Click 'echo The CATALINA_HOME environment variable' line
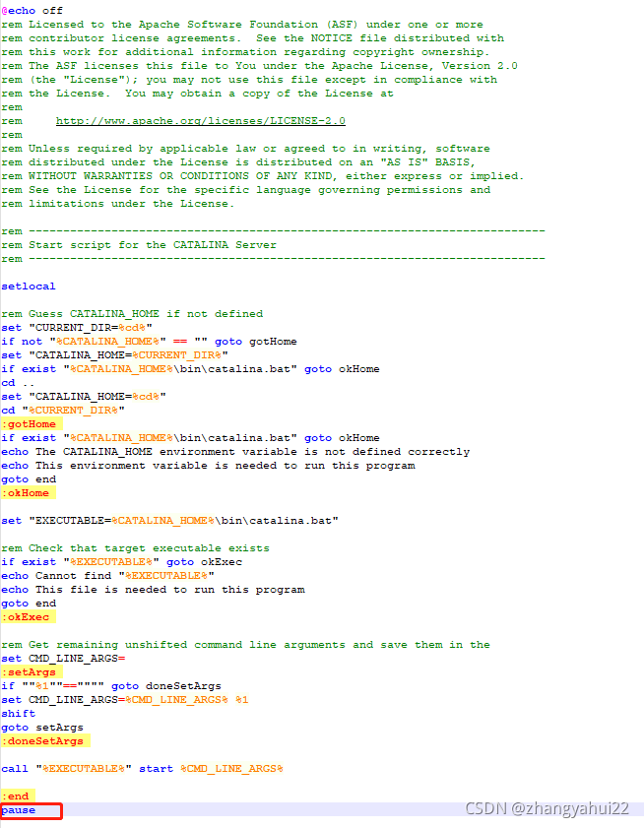644x828 pixels. [x=235, y=452]
